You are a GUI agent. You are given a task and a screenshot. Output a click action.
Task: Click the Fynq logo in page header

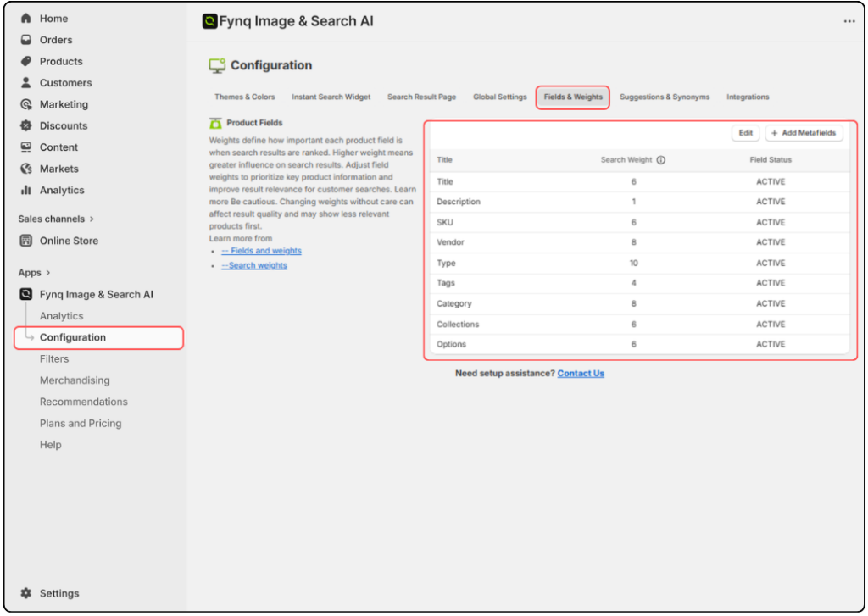(x=209, y=21)
